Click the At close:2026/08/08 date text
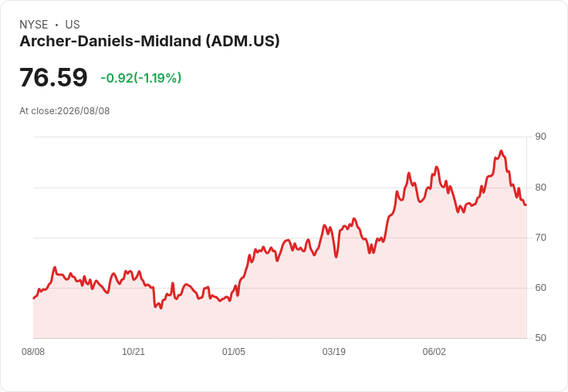This screenshot has height=392, width=568. click(65, 111)
